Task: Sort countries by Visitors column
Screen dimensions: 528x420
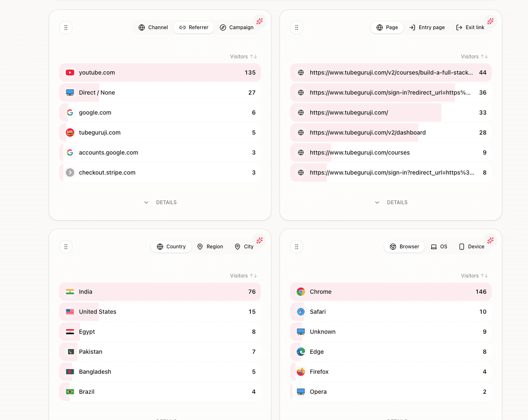Action: pyautogui.click(x=243, y=276)
